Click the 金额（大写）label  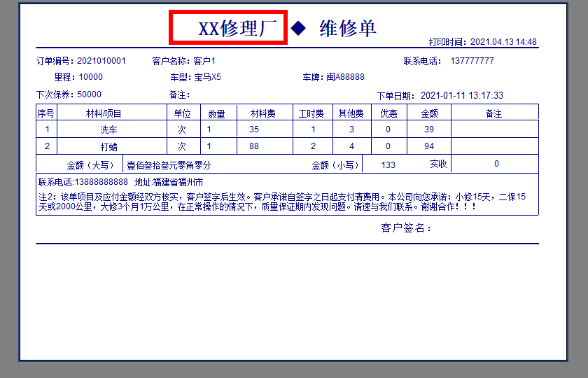click(x=90, y=165)
